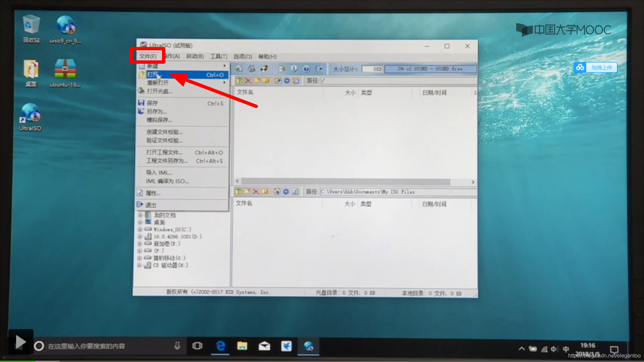This screenshot has height=362, width=644.
Task: Click the rename icon in upper image toolbar
Action: 266,81
